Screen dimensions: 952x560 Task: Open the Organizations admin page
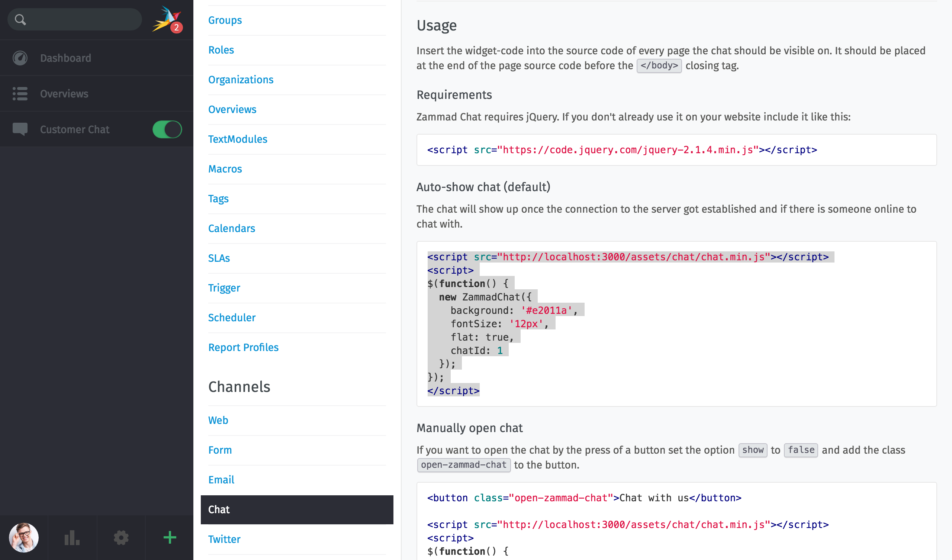click(241, 80)
